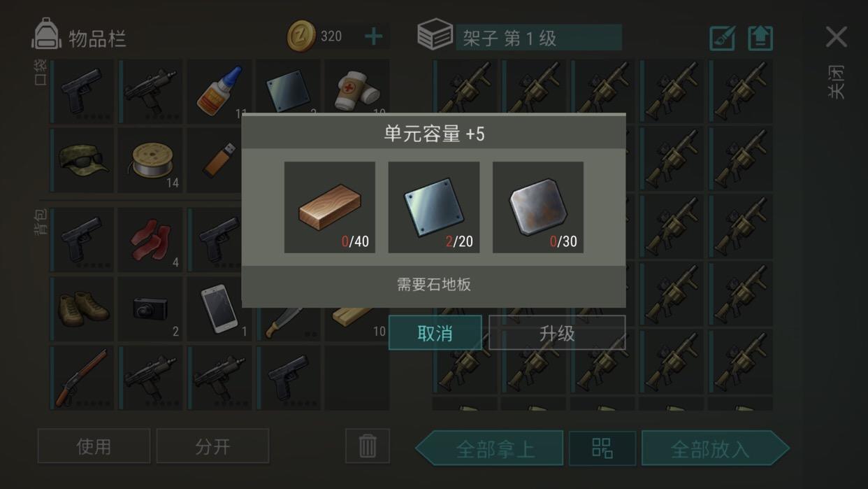Select the shotgun in the backpack
Screen dimensions: 868x489
pyautogui.click(x=82, y=378)
